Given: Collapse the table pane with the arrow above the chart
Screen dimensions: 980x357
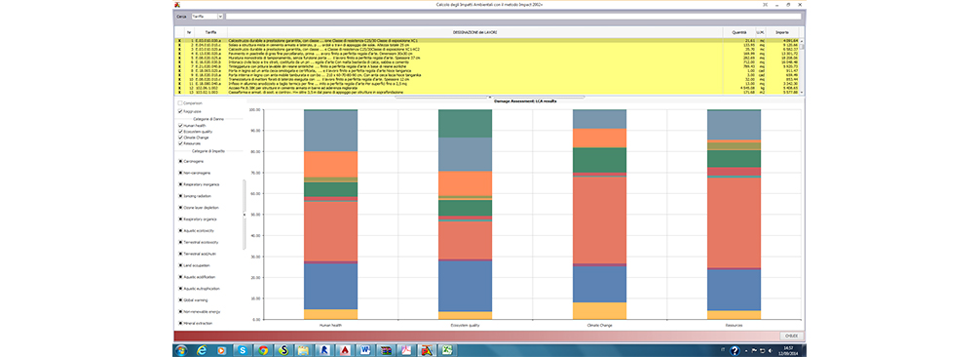Looking at the screenshot, I should pyautogui.click(x=489, y=98).
